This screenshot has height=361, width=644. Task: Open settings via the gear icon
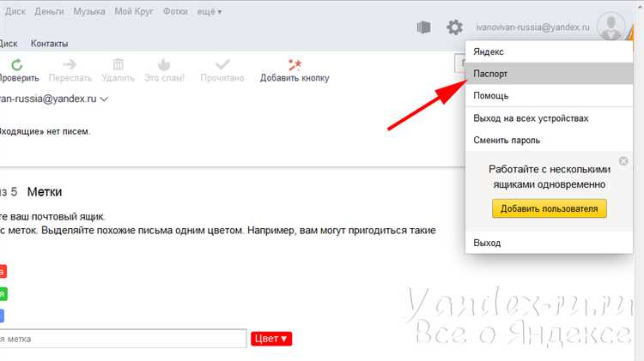pos(454,27)
